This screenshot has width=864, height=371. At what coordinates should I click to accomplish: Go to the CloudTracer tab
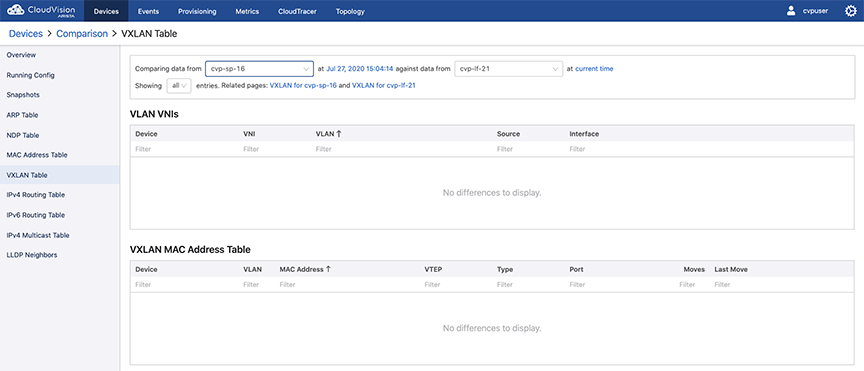298,11
